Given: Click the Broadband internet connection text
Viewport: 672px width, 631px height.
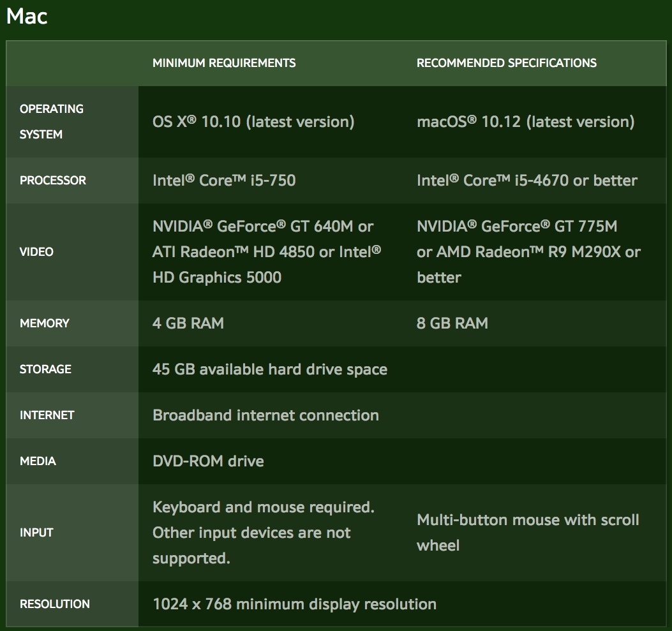Looking at the screenshot, I should pos(265,415).
